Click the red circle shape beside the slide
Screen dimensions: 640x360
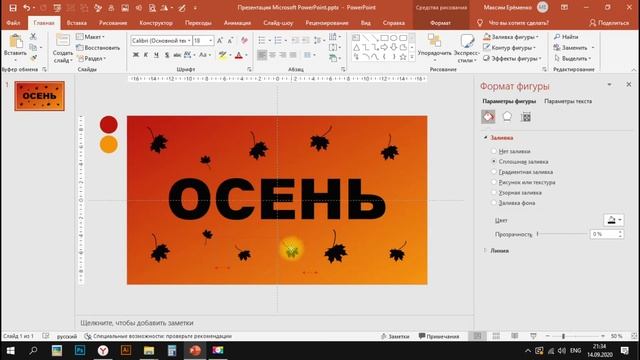pyautogui.click(x=109, y=124)
